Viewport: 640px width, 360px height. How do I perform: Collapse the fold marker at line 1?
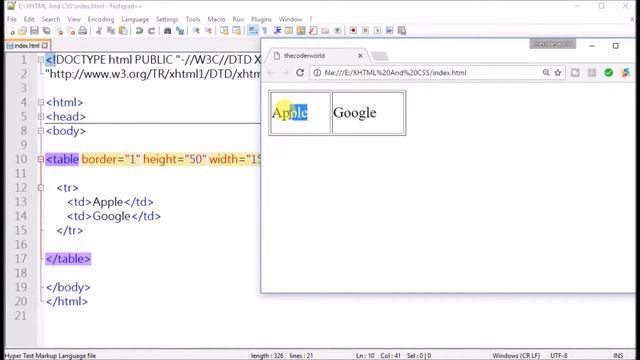click(x=41, y=60)
